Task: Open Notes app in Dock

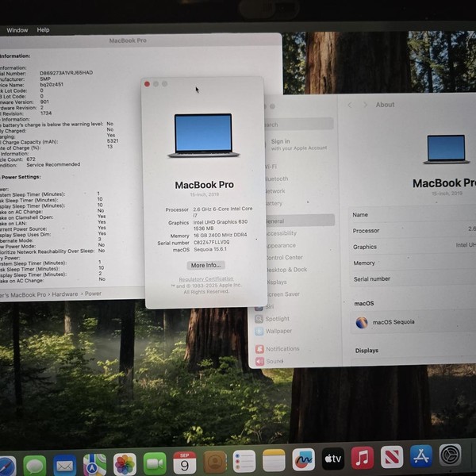Action: pyautogui.click(x=274, y=460)
